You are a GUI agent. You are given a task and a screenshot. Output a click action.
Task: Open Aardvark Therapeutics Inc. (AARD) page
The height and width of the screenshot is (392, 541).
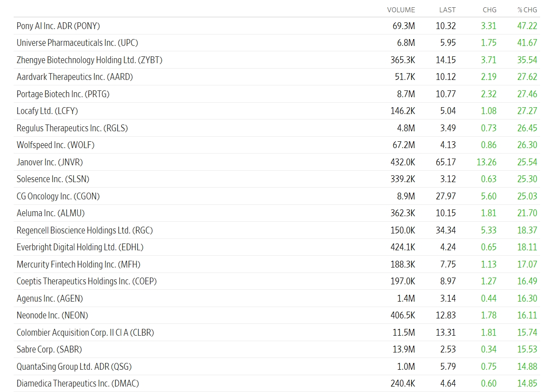click(x=75, y=77)
